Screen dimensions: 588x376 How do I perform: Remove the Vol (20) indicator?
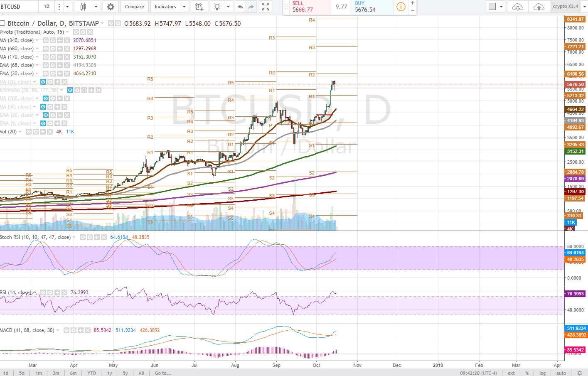click(x=50, y=132)
